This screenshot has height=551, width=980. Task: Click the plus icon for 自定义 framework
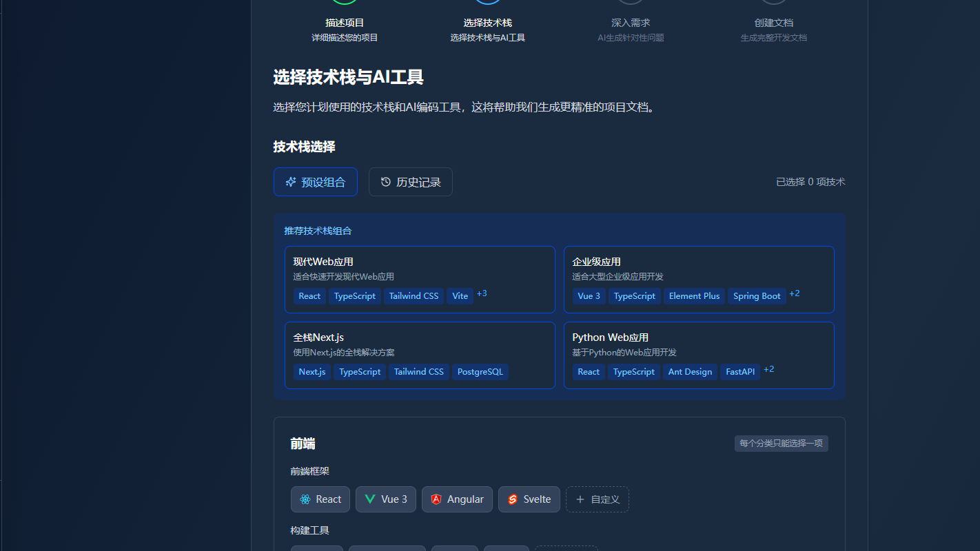pos(580,499)
